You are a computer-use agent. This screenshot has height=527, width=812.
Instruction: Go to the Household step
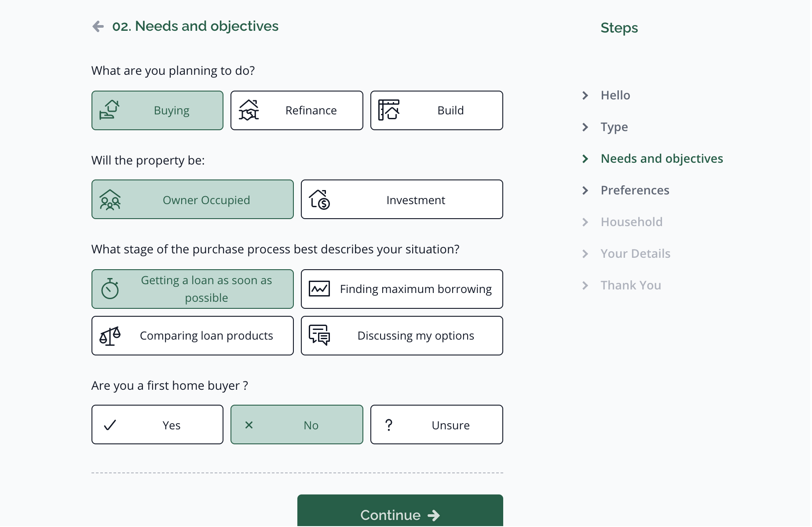point(632,222)
